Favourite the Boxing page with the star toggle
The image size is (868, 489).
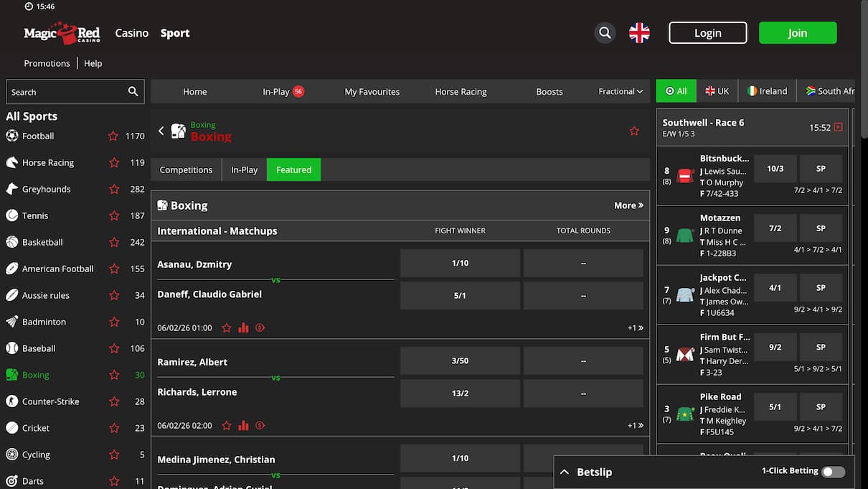pos(634,131)
